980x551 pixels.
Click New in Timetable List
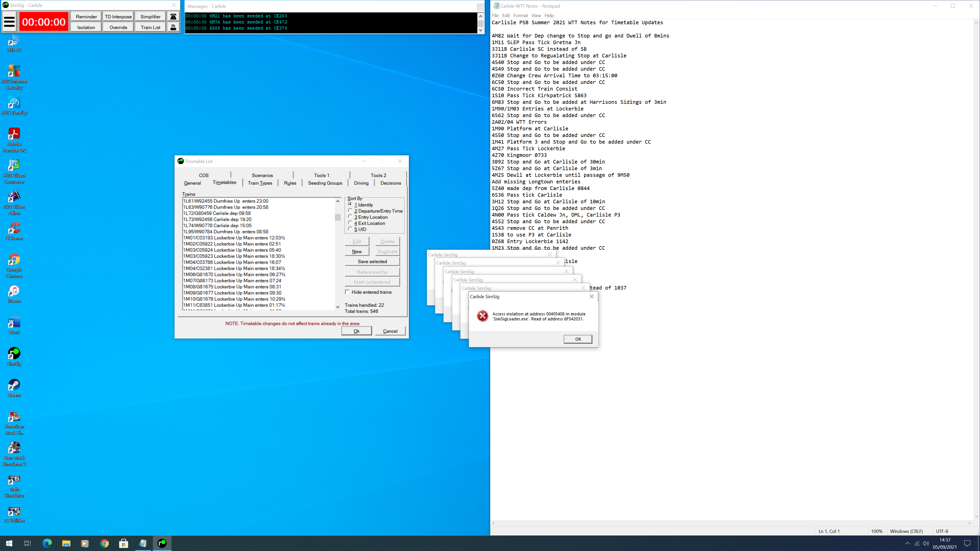pyautogui.click(x=357, y=251)
